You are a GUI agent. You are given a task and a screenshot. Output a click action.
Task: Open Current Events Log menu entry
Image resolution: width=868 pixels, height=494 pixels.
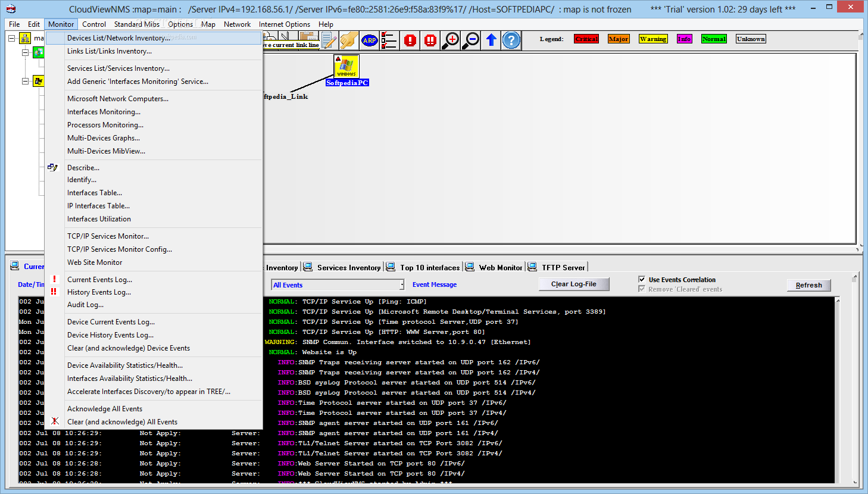pos(154,280)
